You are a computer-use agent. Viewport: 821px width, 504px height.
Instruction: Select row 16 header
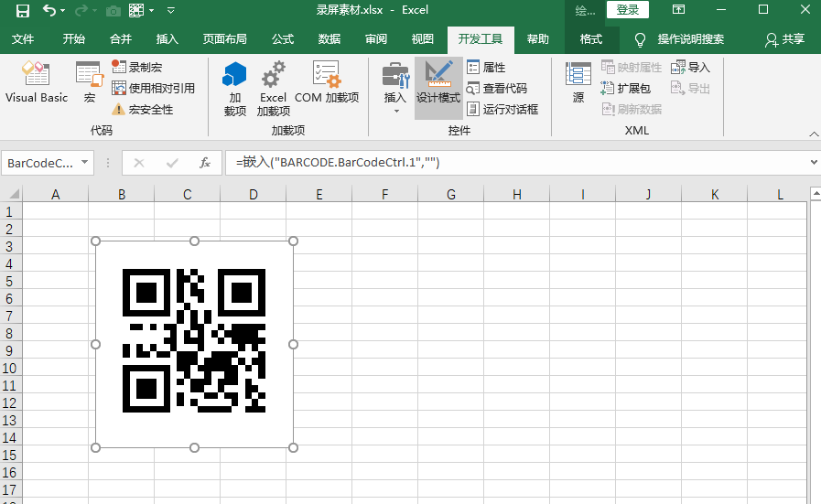9,473
